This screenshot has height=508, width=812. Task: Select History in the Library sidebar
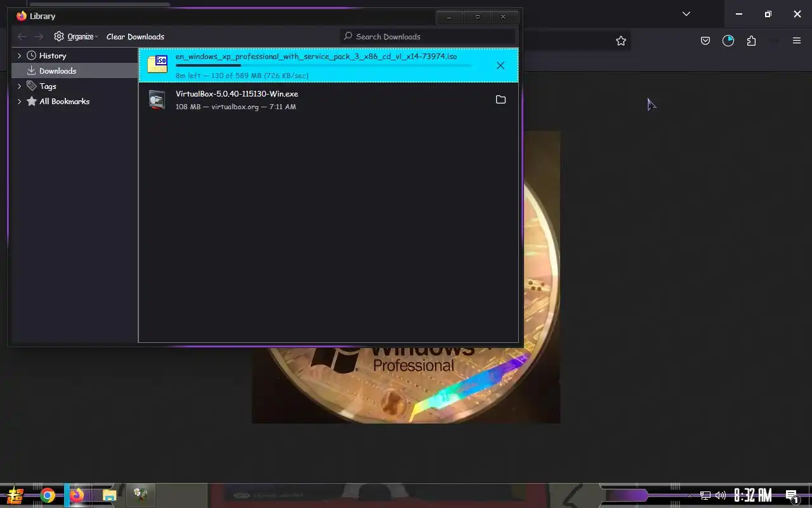[53, 56]
